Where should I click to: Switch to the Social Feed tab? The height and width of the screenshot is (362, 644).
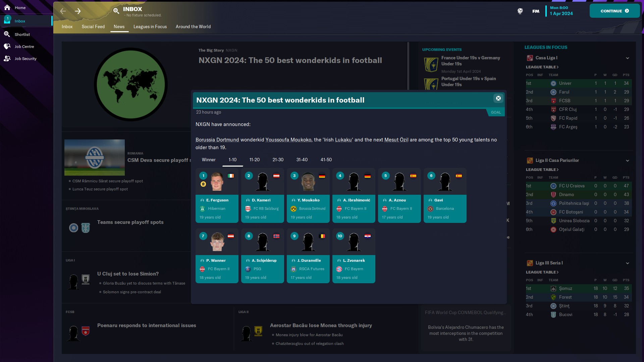[93, 26]
